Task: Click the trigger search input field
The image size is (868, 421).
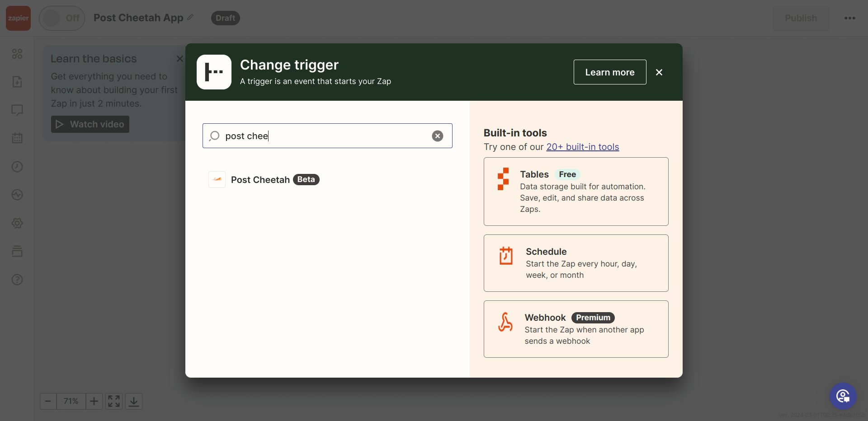Action: point(327,136)
